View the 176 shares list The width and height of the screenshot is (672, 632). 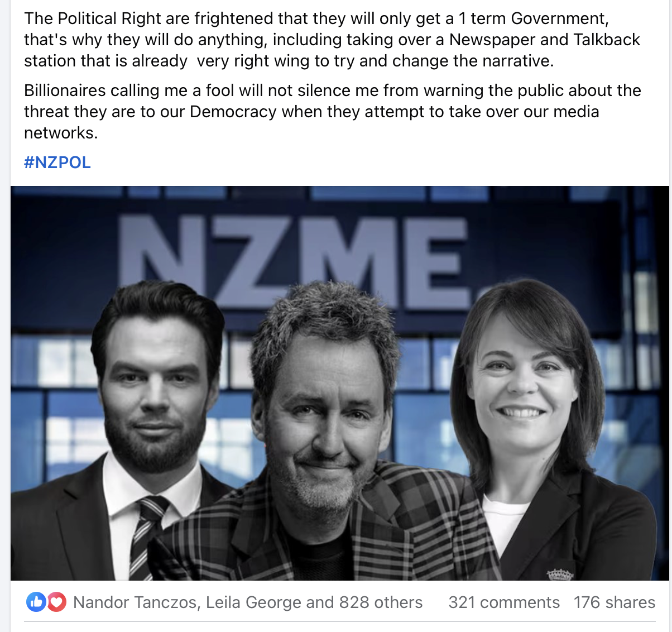(x=614, y=602)
